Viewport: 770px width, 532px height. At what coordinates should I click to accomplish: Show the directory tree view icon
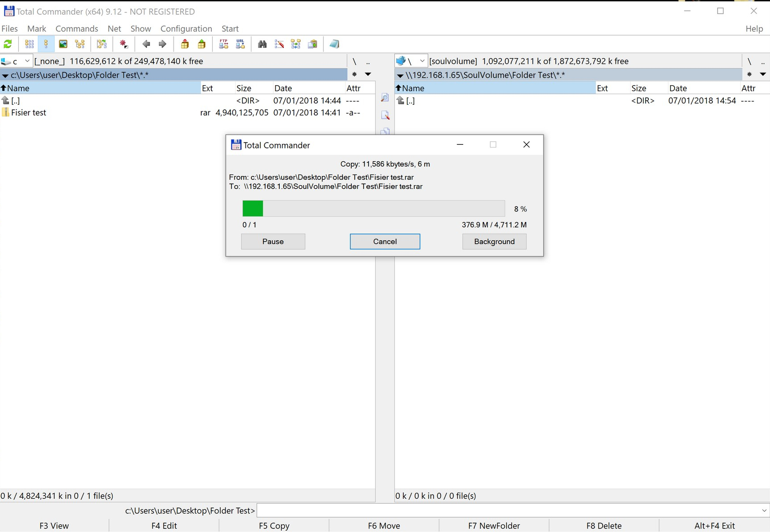(x=80, y=44)
